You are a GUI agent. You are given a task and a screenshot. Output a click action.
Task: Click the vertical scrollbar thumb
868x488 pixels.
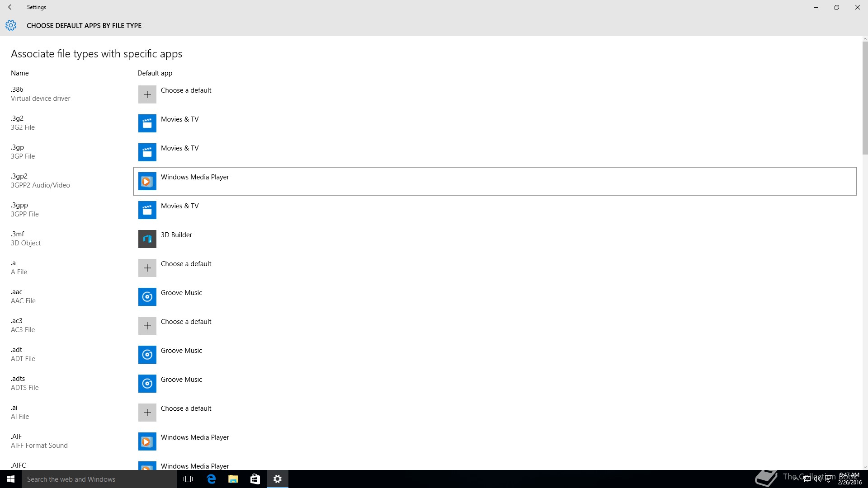pos(865,98)
